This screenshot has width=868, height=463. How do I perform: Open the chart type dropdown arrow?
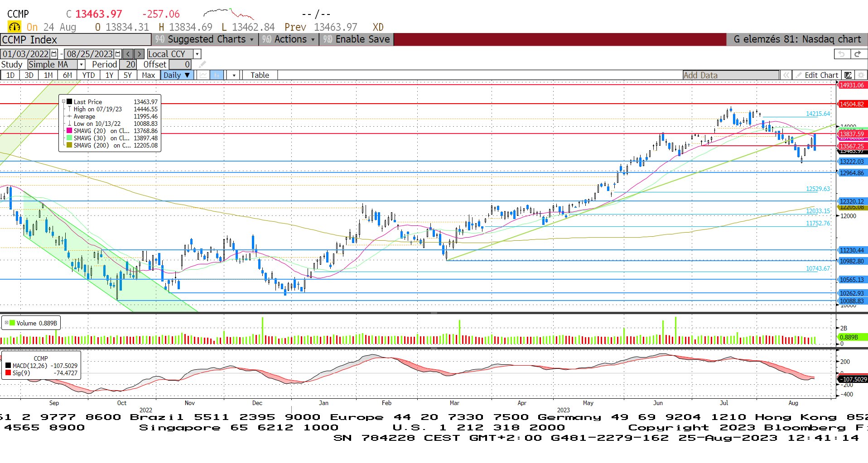click(x=234, y=75)
